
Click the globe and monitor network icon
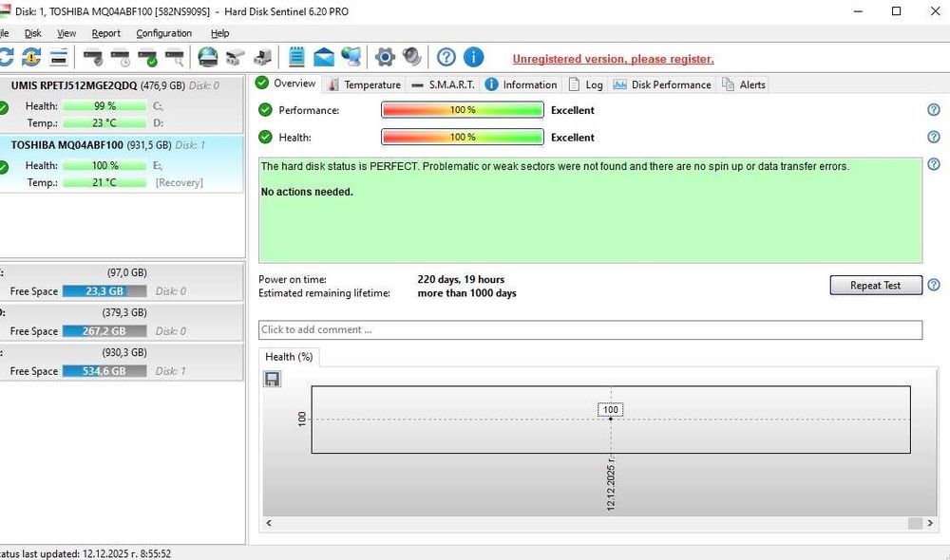pos(351,57)
